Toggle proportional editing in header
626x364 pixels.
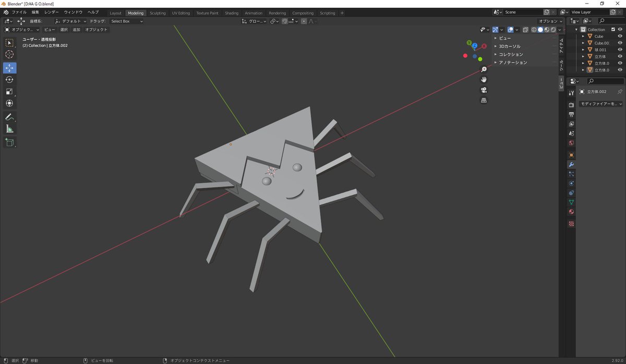(304, 21)
